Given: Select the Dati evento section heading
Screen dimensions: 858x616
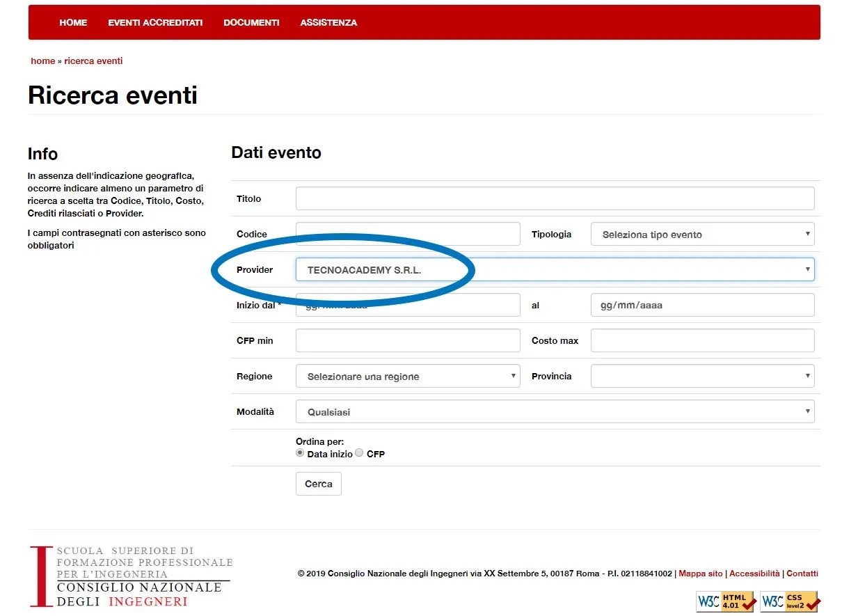Looking at the screenshot, I should (x=276, y=152).
